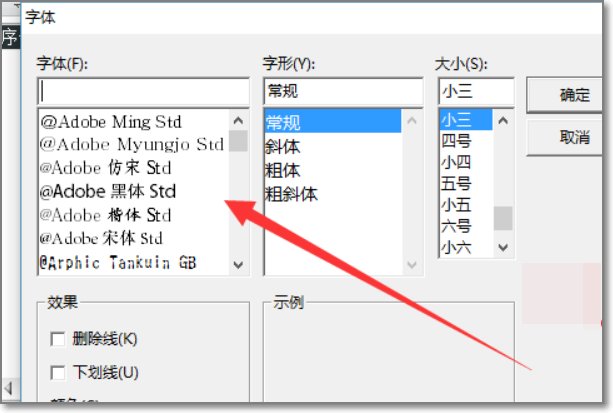The image size is (613, 413).
Task: Click the 大小 size input field
Action: (476, 91)
